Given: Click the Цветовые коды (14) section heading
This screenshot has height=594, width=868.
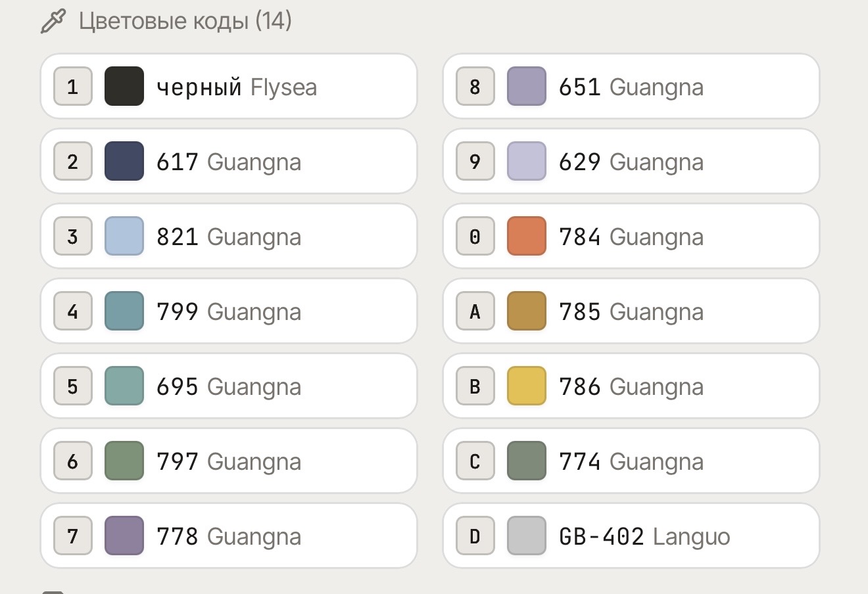Looking at the screenshot, I should pos(185,21).
